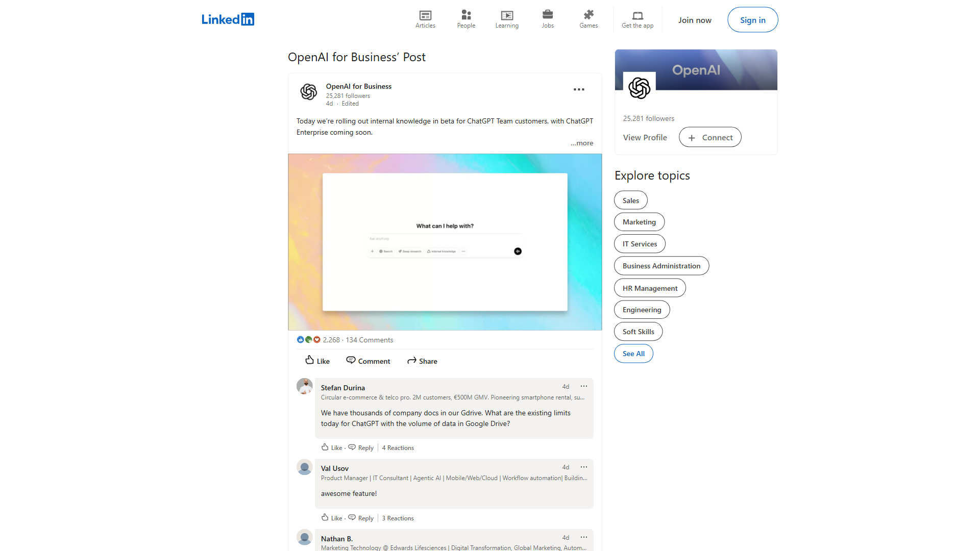Click View Profile in the sidebar card

click(645, 137)
